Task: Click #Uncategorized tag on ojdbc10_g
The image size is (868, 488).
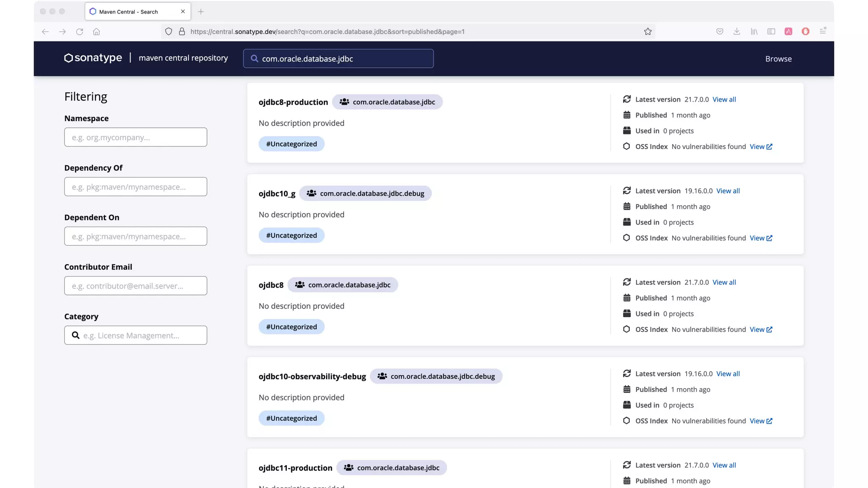Action: point(291,235)
